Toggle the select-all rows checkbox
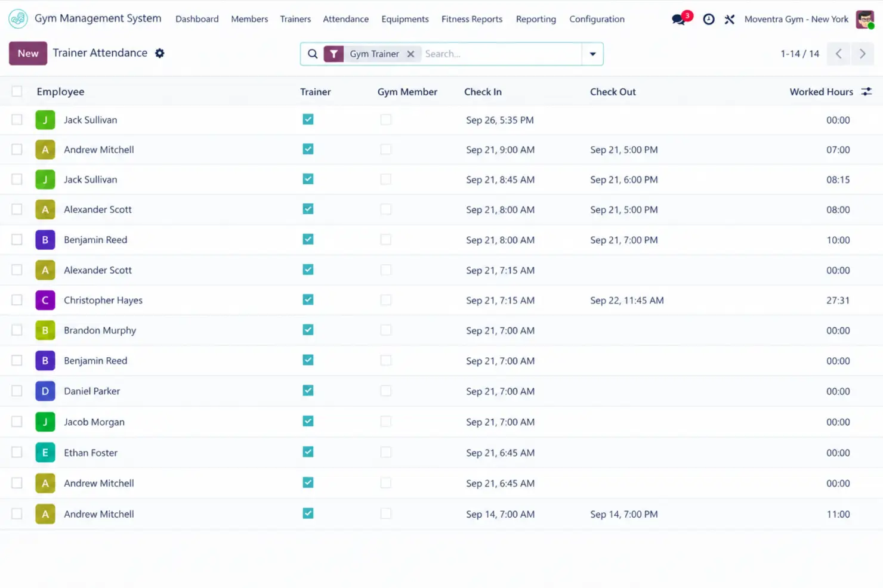Viewport: 883px width, 588px height. tap(17, 91)
